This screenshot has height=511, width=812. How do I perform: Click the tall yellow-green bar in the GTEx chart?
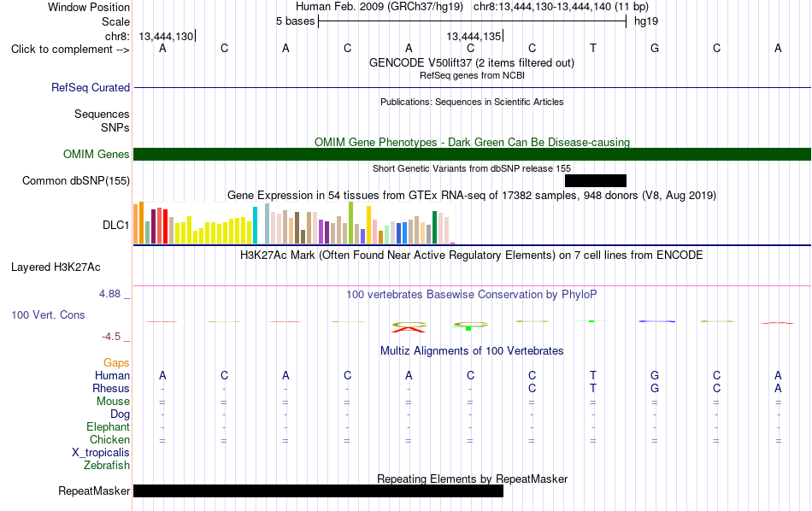350,223
